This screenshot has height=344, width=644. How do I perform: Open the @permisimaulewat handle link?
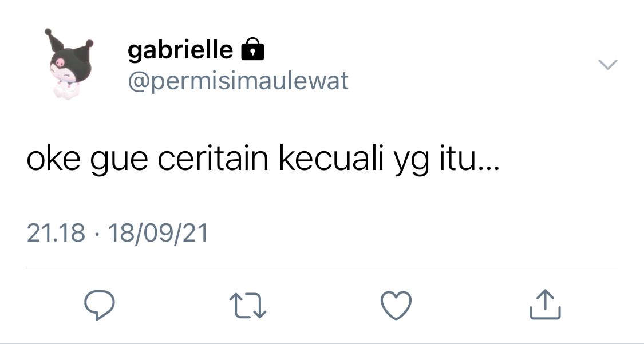238,81
